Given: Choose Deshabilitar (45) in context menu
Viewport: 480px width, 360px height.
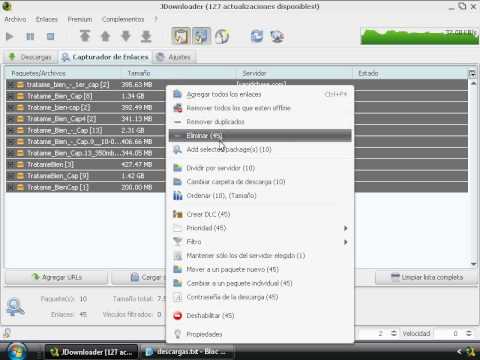Looking at the screenshot, I should click(260, 315).
